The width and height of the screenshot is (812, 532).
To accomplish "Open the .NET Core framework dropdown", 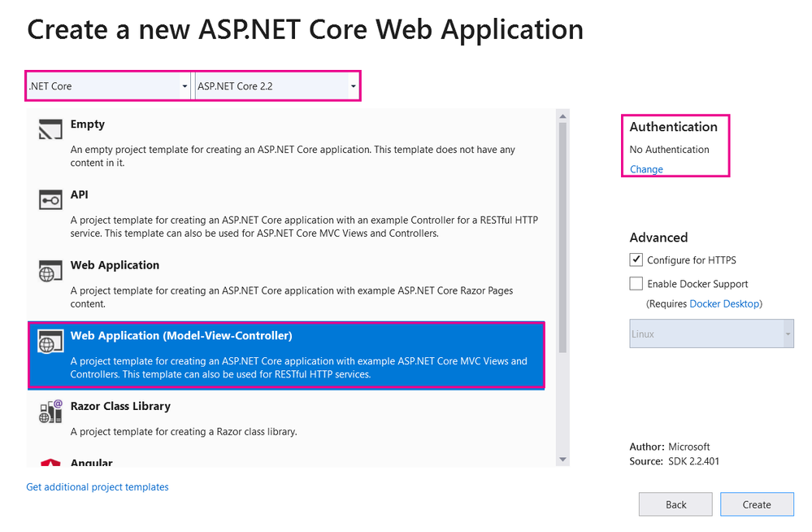I will point(183,85).
